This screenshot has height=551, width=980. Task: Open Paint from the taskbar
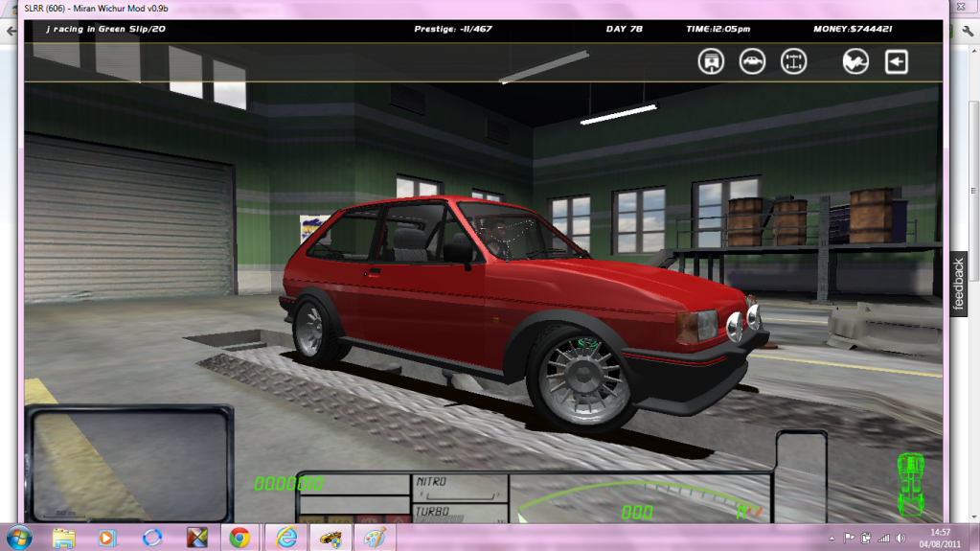(375, 538)
